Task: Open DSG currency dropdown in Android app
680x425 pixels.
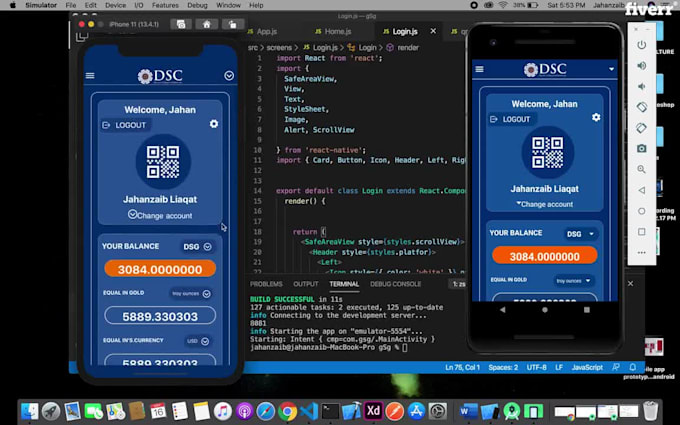Action: [x=581, y=234]
